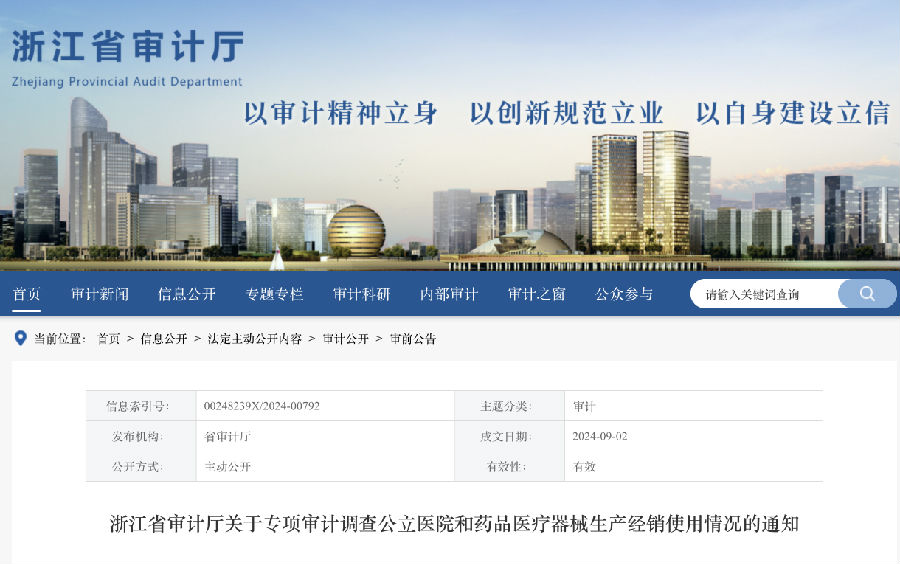Viewport: 900px width, 564px height.
Task: Open the 信息公开 navigation menu
Action: [187, 294]
